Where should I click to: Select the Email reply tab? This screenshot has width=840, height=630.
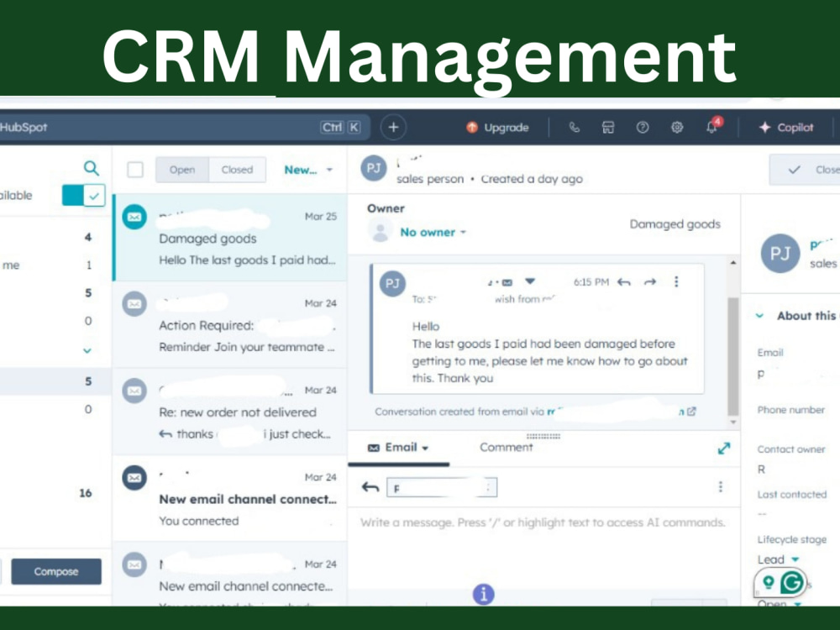pos(398,448)
